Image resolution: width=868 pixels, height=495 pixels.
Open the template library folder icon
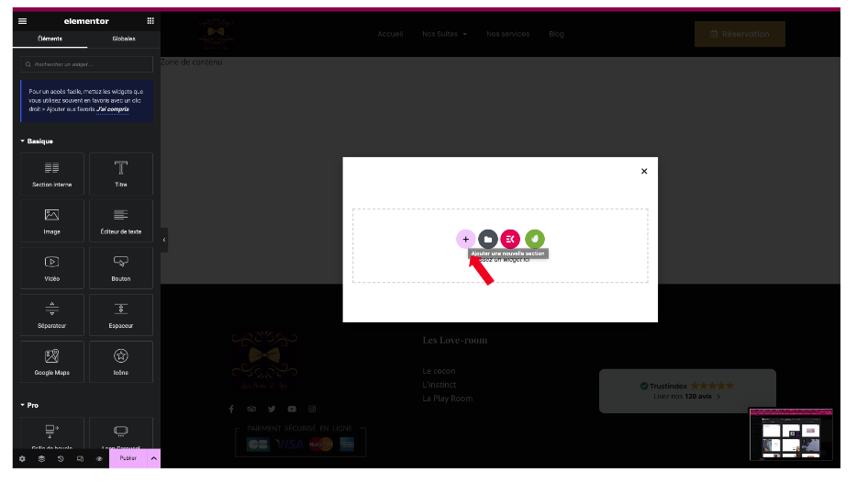[488, 239]
